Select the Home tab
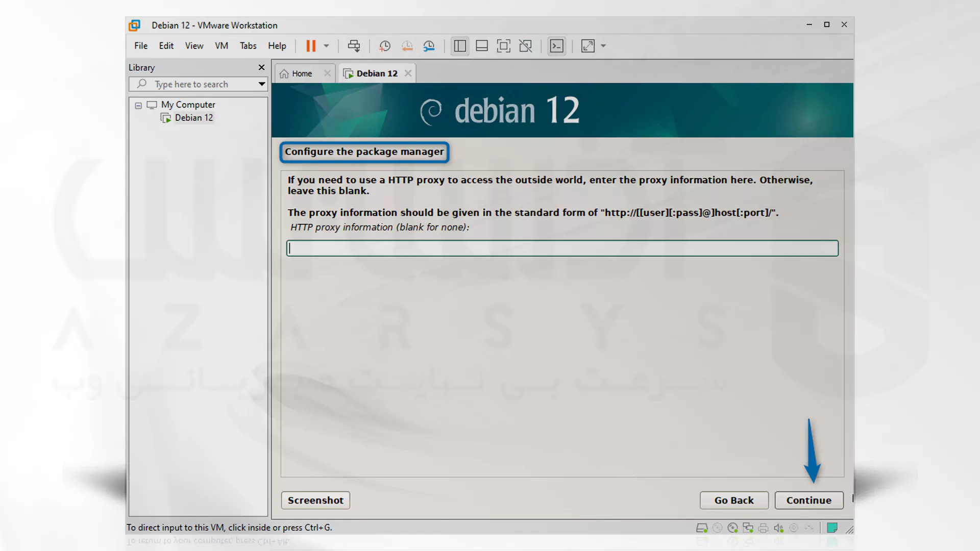980x551 pixels. click(x=302, y=72)
